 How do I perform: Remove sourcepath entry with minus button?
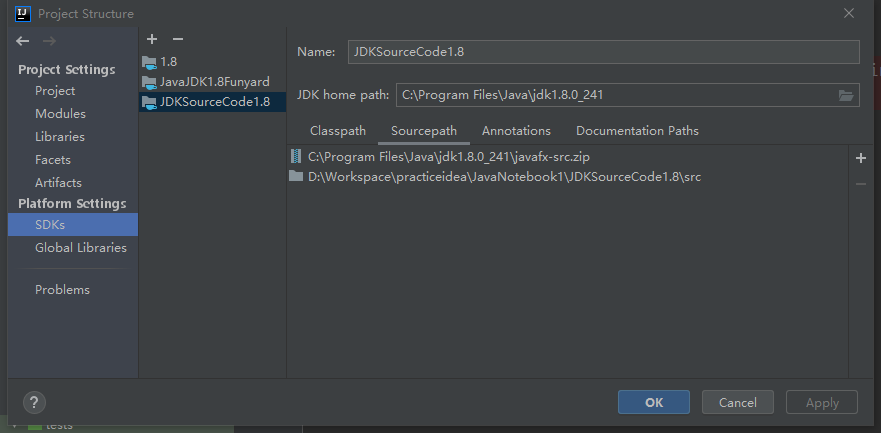(x=861, y=184)
